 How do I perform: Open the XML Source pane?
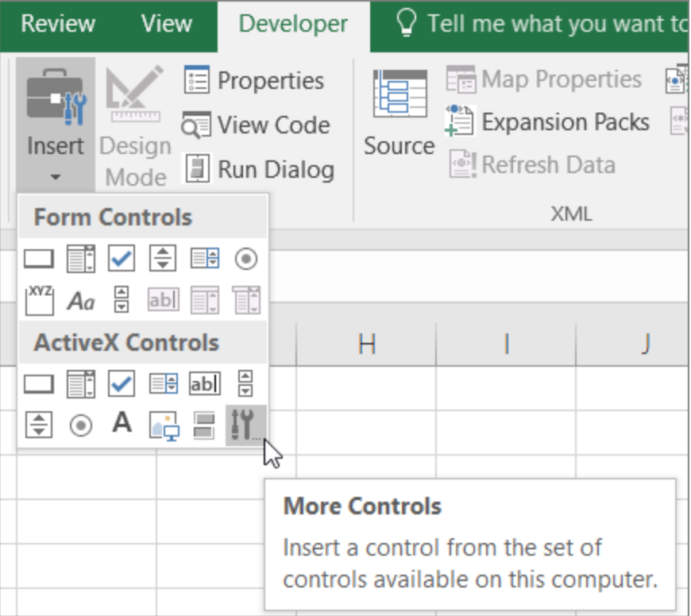(400, 112)
